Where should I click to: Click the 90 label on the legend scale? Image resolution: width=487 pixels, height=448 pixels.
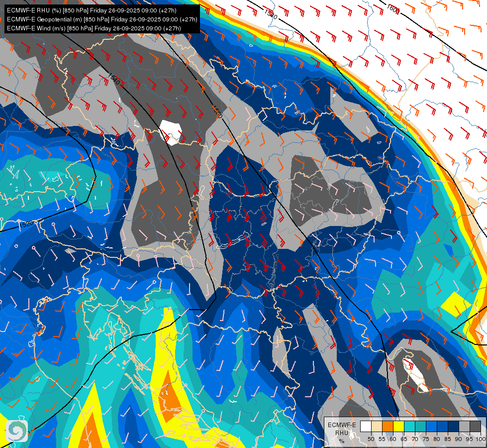coord(459,440)
